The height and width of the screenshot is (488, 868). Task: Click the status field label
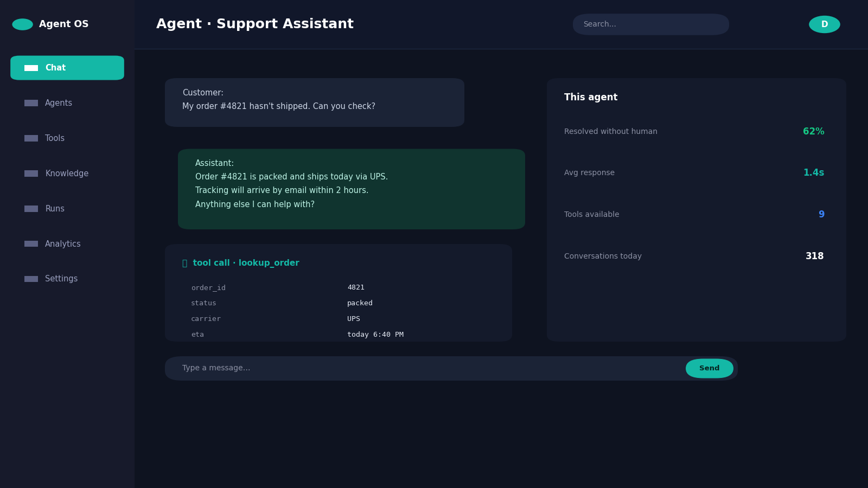[x=203, y=303]
